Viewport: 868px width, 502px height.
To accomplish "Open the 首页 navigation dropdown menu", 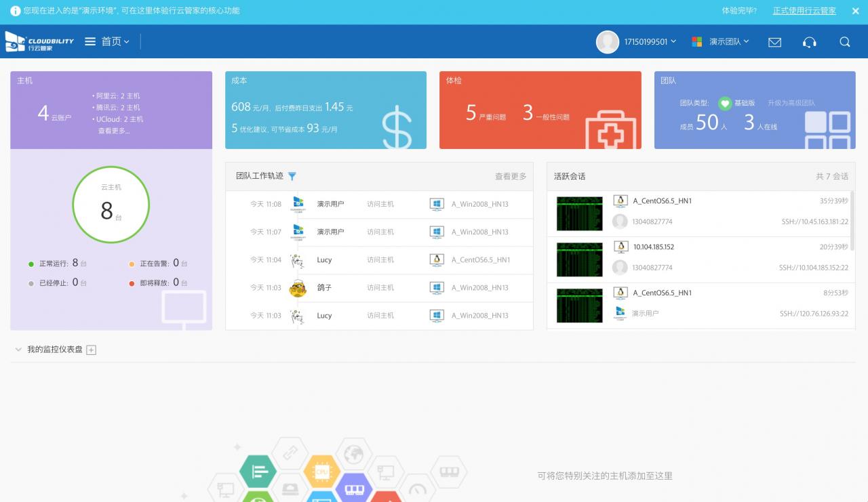I will [x=108, y=42].
